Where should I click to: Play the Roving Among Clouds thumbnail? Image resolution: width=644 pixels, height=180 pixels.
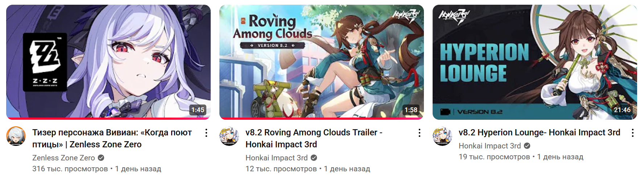322,62
